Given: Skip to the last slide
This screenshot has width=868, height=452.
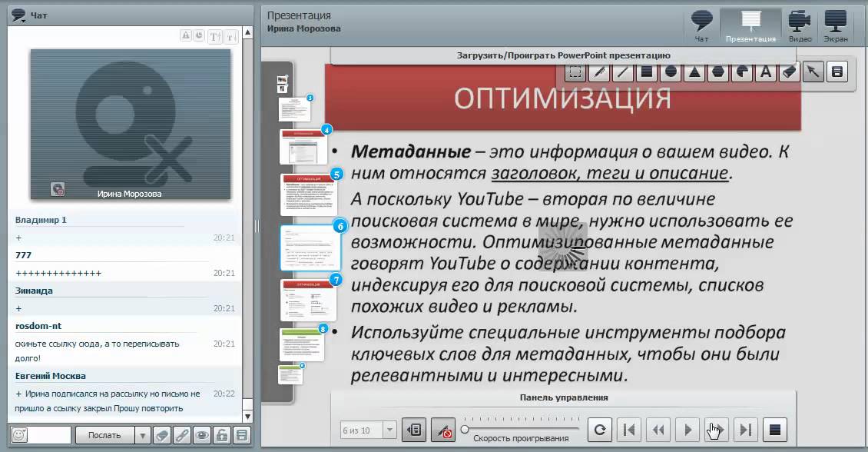Looking at the screenshot, I should tap(746, 430).
